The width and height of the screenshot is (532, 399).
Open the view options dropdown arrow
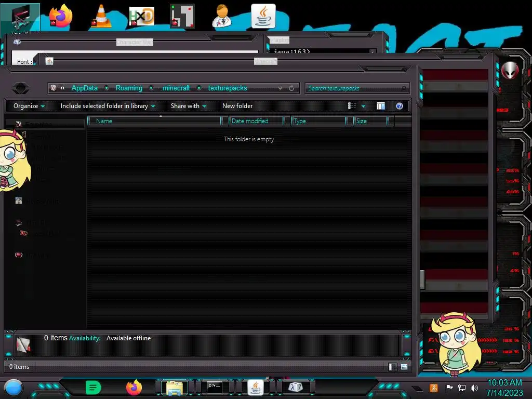click(363, 107)
